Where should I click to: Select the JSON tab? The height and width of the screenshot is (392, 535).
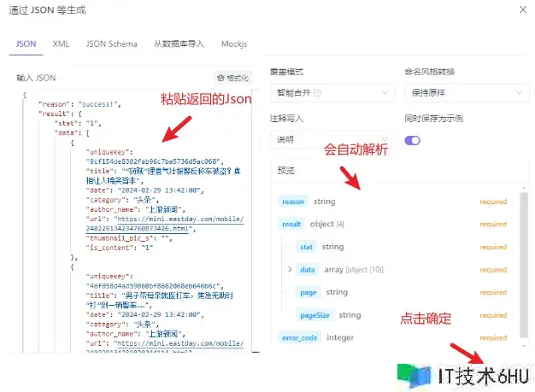click(x=26, y=43)
